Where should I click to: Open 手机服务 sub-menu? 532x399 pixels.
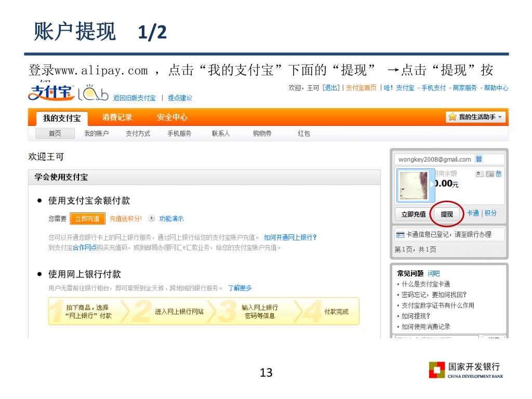coord(179,134)
